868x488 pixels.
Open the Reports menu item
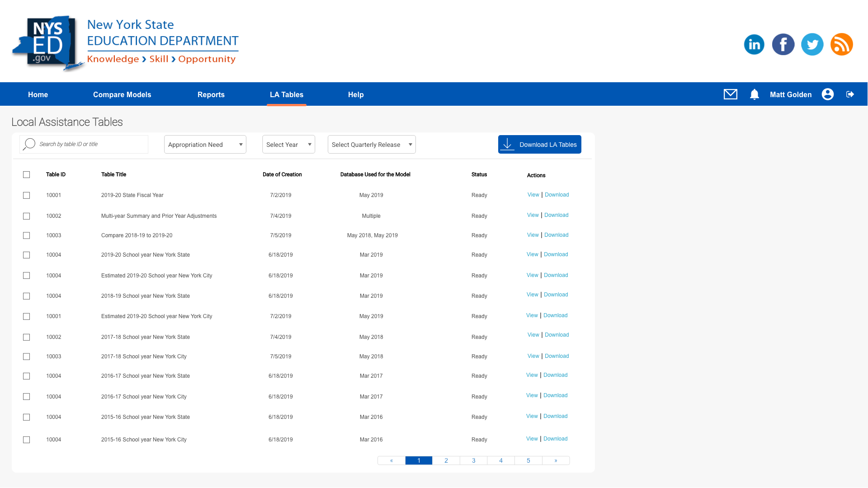[x=211, y=94]
